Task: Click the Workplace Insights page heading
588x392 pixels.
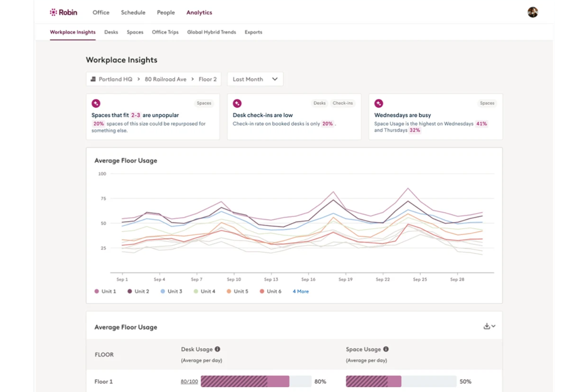Action: [122, 60]
